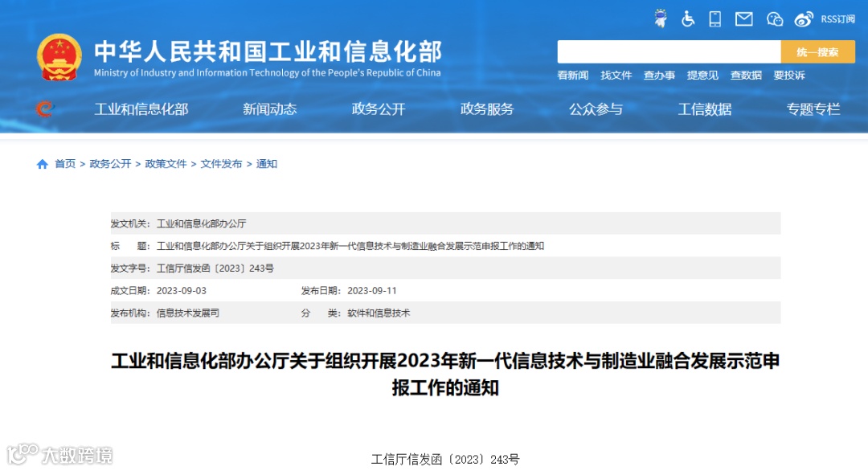Open the accessibility wheelchair icon

(687, 18)
